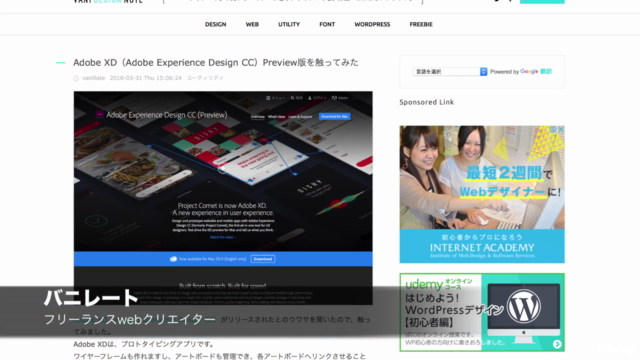The height and width of the screenshot is (360, 640).
Task: Click Download for Mac button in screenshot
Action: click(335, 116)
